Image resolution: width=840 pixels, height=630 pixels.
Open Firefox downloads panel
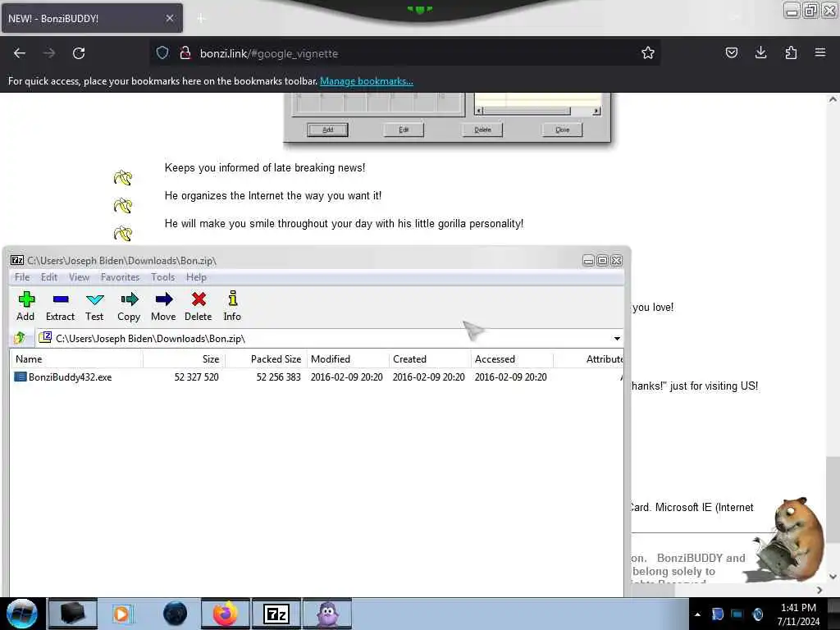click(760, 52)
